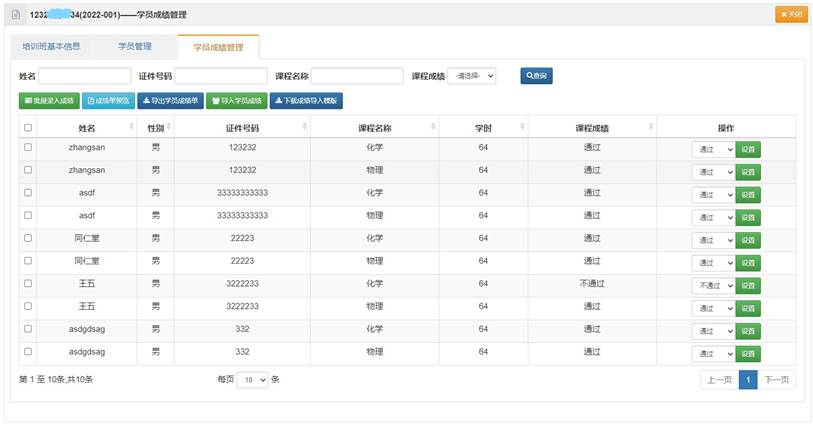Go to 下一页 next page
Image resolution: width=813 pixels, height=431 pixels.
776,380
